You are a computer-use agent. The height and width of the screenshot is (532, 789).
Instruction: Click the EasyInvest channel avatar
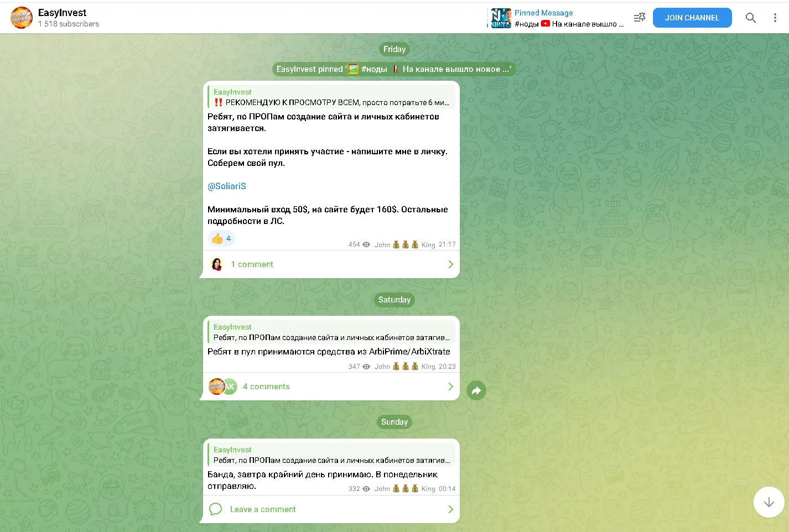tap(22, 18)
